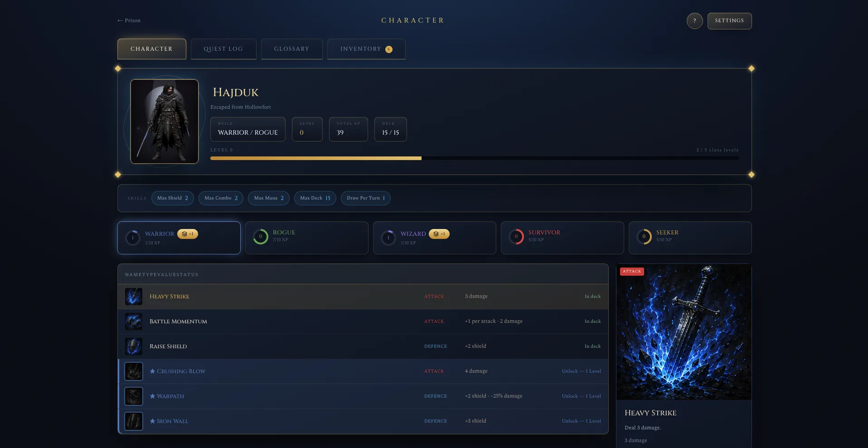Go back to Prison link
The width and height of the screenshot is (868, 448).
129,20
